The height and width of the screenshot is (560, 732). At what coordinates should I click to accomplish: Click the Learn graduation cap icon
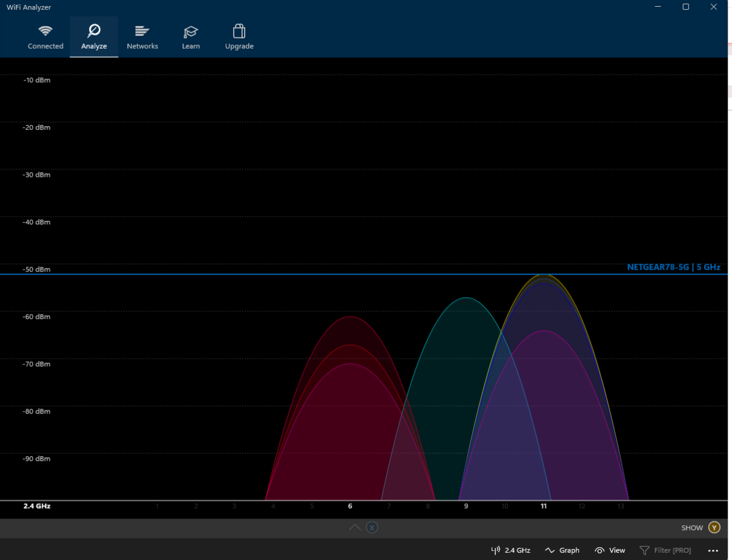(x=191, y=32)
